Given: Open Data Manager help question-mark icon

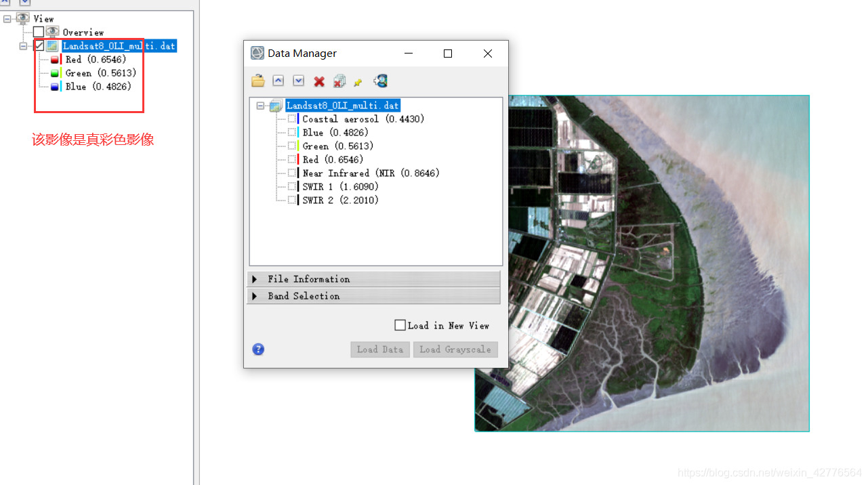Looking at the screenshot, I should click(x=258, y=350).
